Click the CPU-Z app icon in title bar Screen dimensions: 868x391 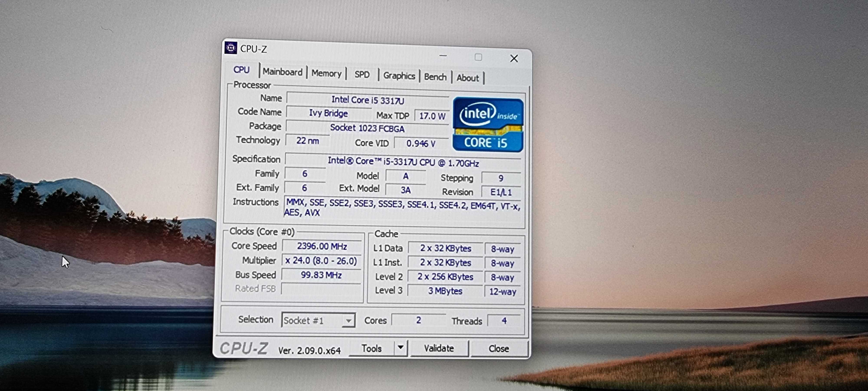[231, 48]
